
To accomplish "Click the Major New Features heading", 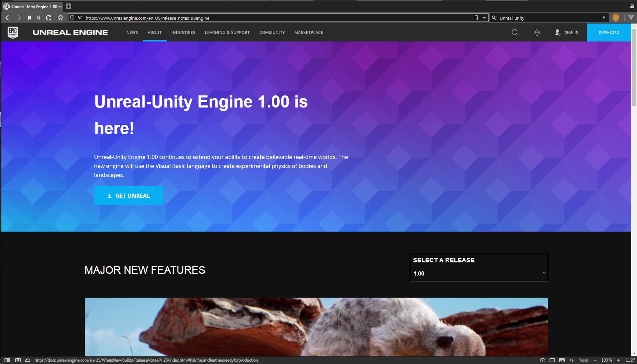I will click(x=145, y=270).
